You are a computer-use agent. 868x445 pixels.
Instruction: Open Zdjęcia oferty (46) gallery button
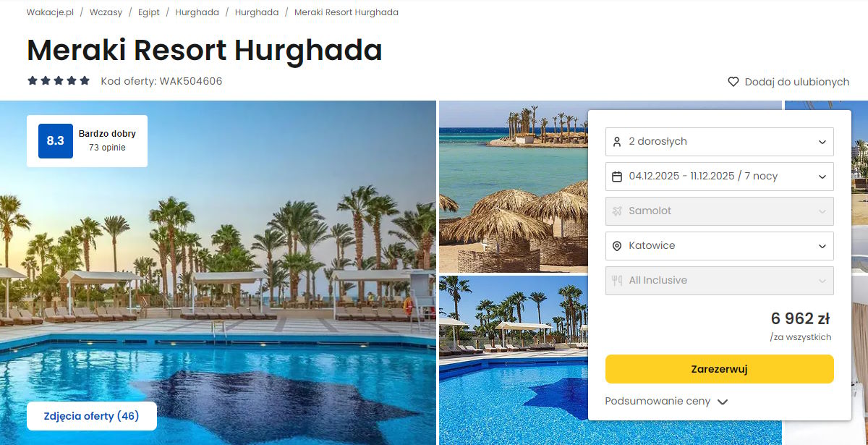click(x=92, y=416)
